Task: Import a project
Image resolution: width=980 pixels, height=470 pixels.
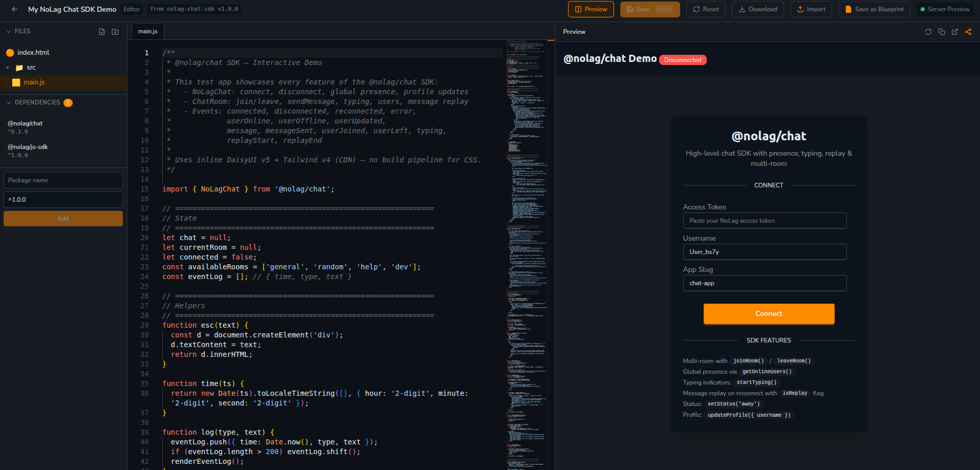Action: pos(811,9)
